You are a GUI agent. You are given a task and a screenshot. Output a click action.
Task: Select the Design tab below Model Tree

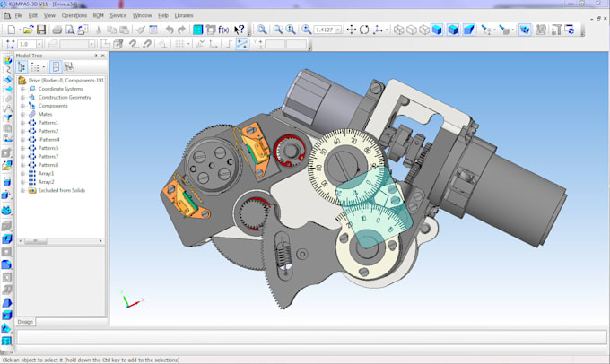(25, 321)
